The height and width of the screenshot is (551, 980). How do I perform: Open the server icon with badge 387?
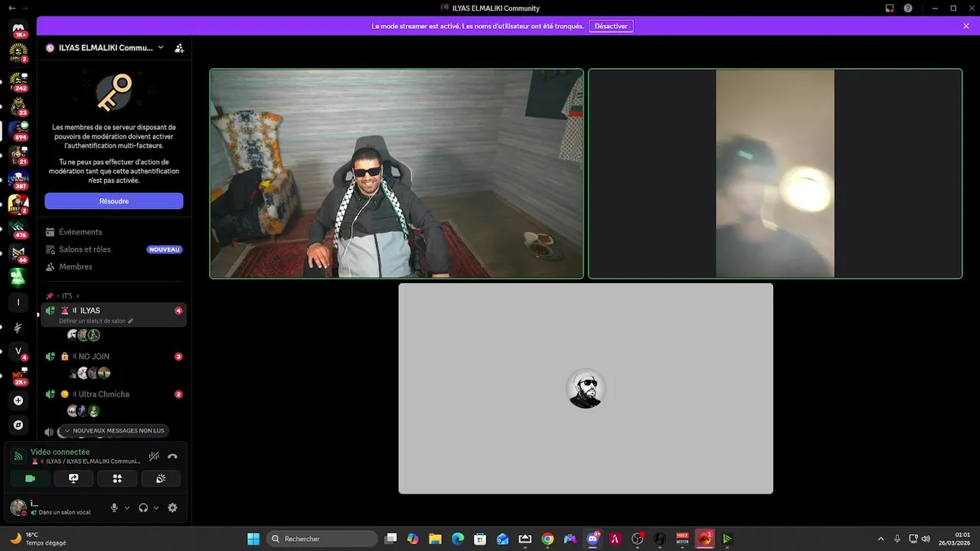point(18,179)
